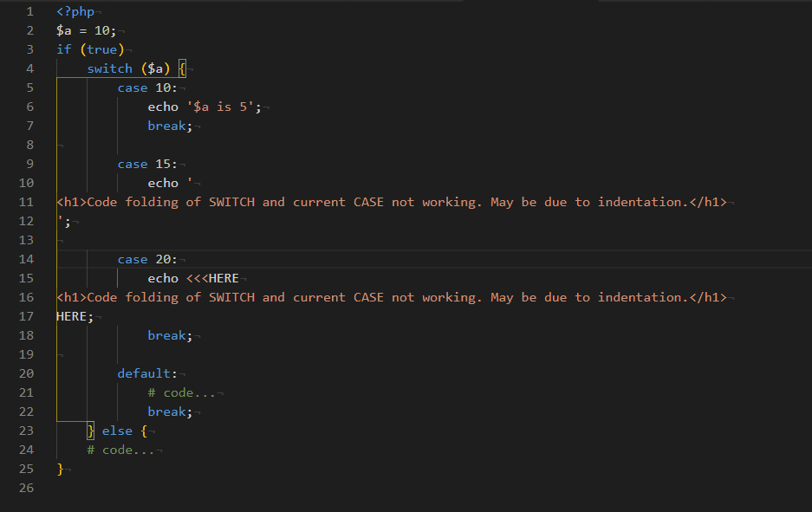
Task: Select the variable $a on line 2
Action: [62, 29]
